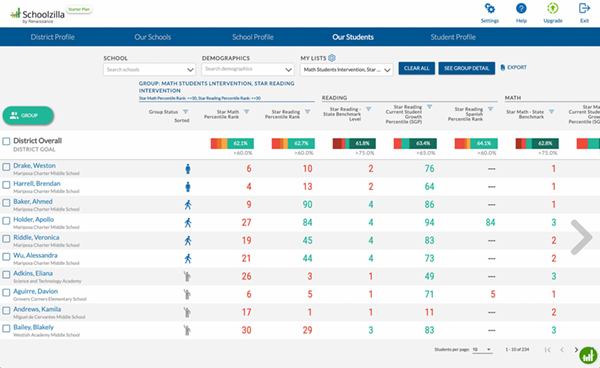The height and width of the screenshot is (368, 600).
Task: Select checkbox for Riddle, Veronica
Action: (6, 239)
